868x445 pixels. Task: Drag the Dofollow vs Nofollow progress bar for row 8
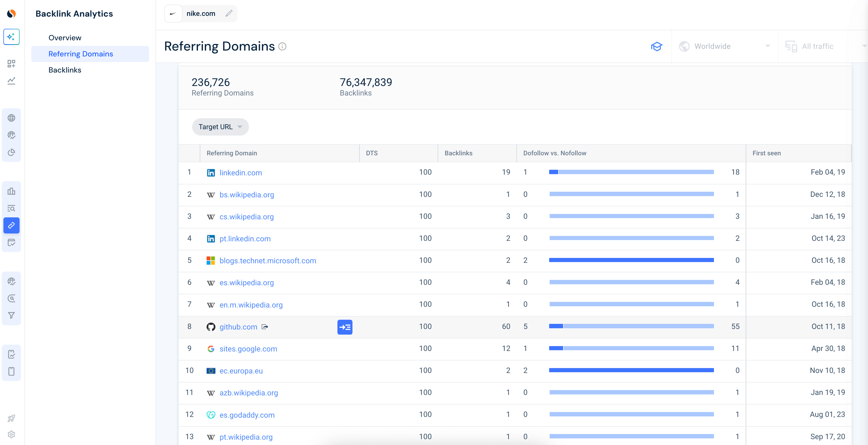(632, 326)
